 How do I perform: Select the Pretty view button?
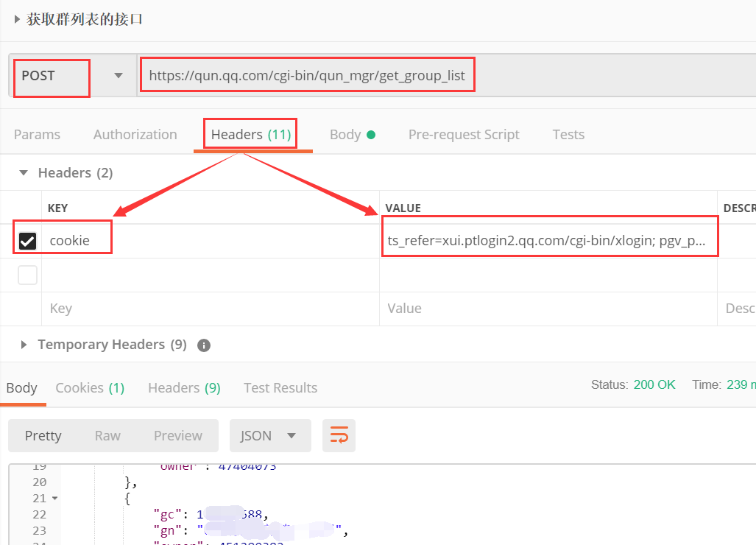pyautogui.click(x=43, y=435)
